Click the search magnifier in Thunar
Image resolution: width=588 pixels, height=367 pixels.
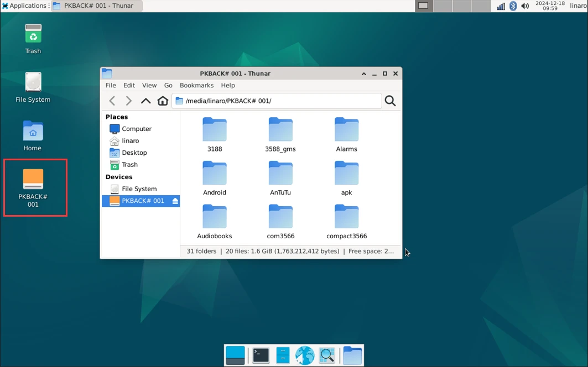click(x=390, y=101)
